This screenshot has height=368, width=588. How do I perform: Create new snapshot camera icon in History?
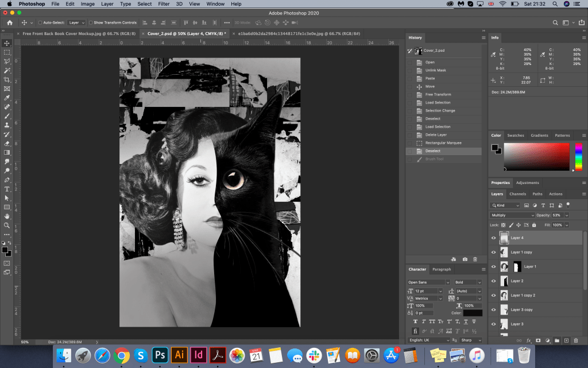coord(465,259)
